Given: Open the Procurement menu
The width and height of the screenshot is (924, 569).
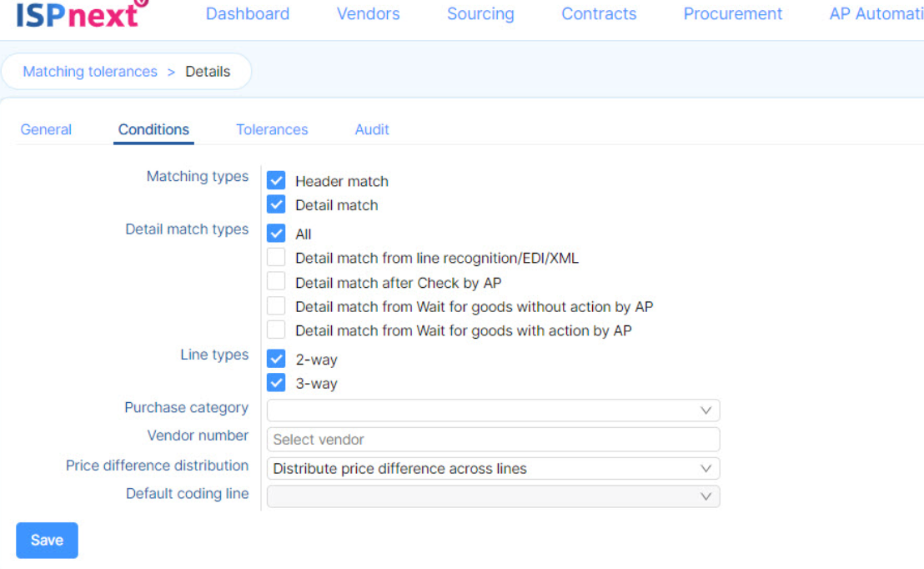Looking at the screenshot, I should [732, 13].
